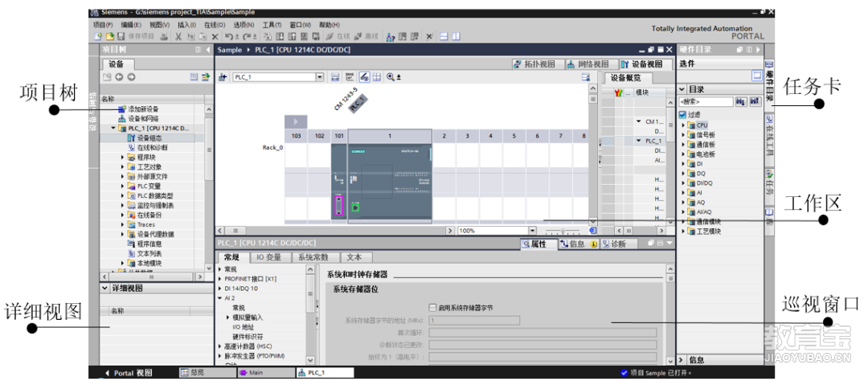
Task: Switch to the IO variables (IO 变量) tab
Action: pyautogui.click(x=268, y=257)
